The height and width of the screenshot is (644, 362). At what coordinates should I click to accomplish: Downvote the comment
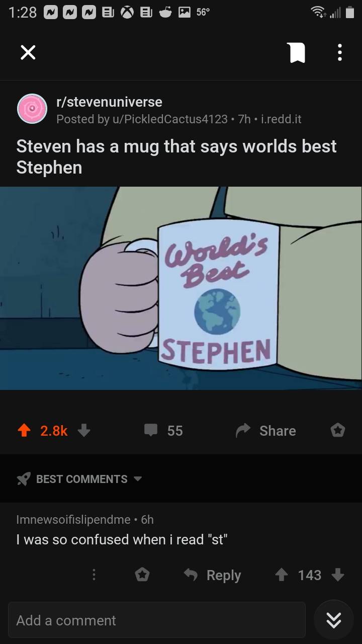pyautogui.click(x=338, y=575)
